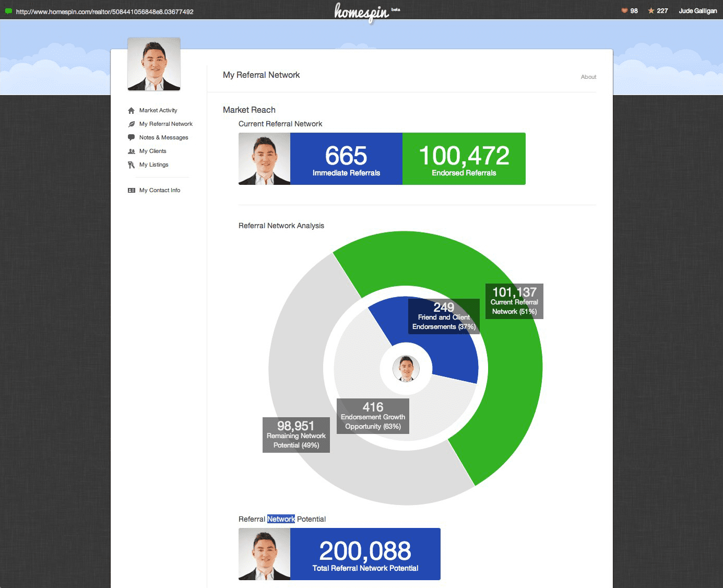Click the 98,951 Remaining Network Potential label
The image size is (723, 588).
pyautogui.click(x=296, y=434)
